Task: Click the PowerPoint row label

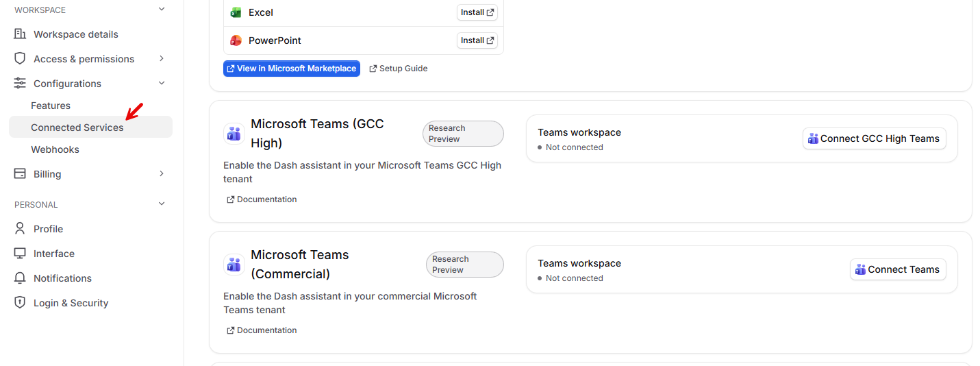Action: click(x=275, y=40)
